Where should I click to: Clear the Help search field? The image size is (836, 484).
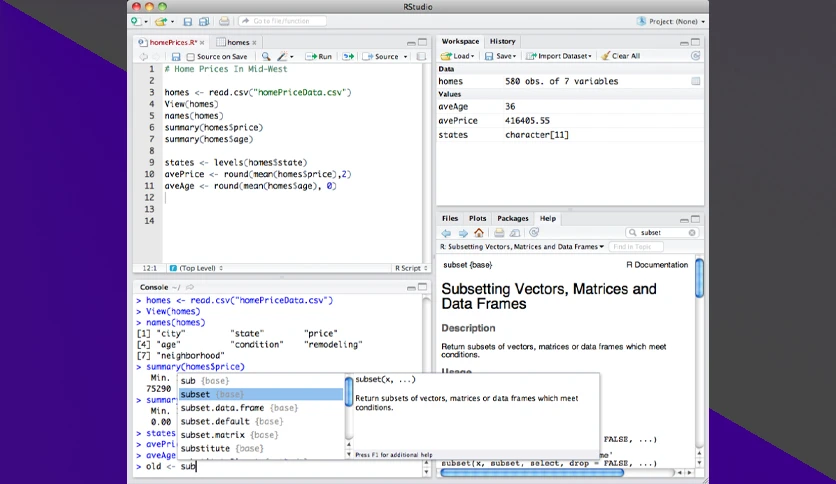pyautogui.click(x=692, y=233)
